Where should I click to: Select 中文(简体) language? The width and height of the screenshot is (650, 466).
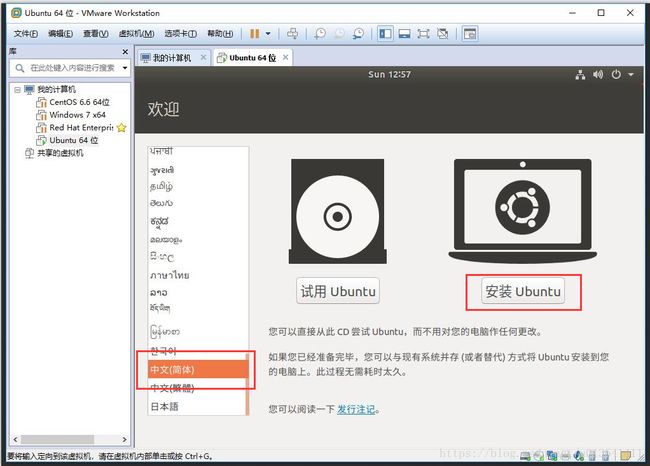tap(197, 369)
